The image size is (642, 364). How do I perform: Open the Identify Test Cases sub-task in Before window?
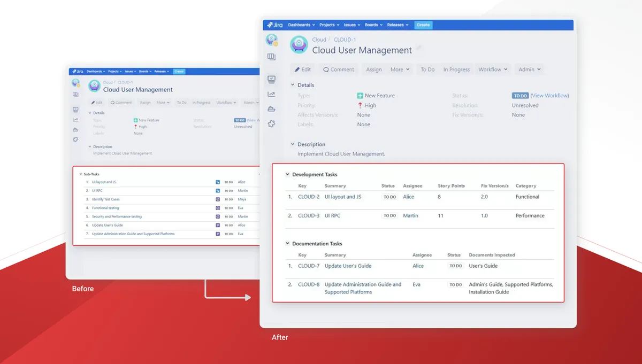tap(106, 199)
